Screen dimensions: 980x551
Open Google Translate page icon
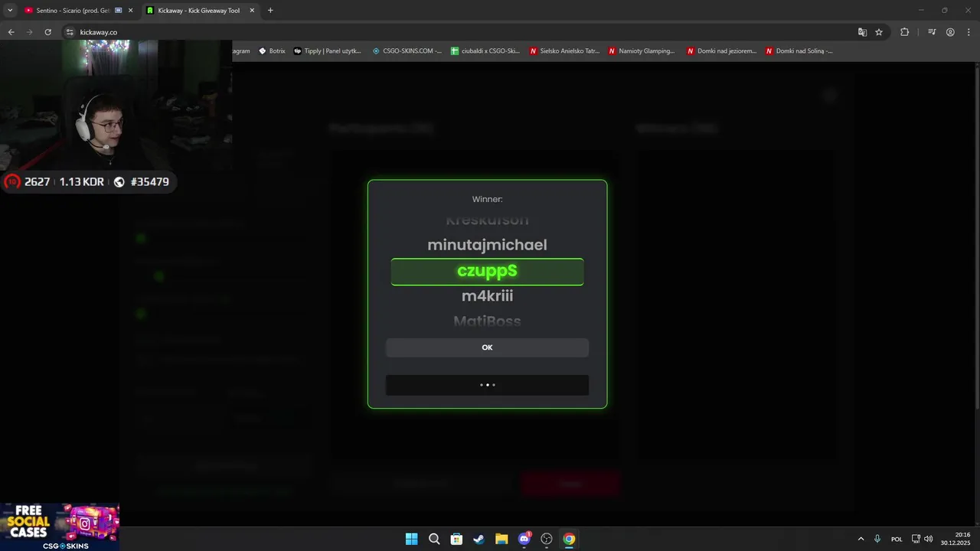862,32
